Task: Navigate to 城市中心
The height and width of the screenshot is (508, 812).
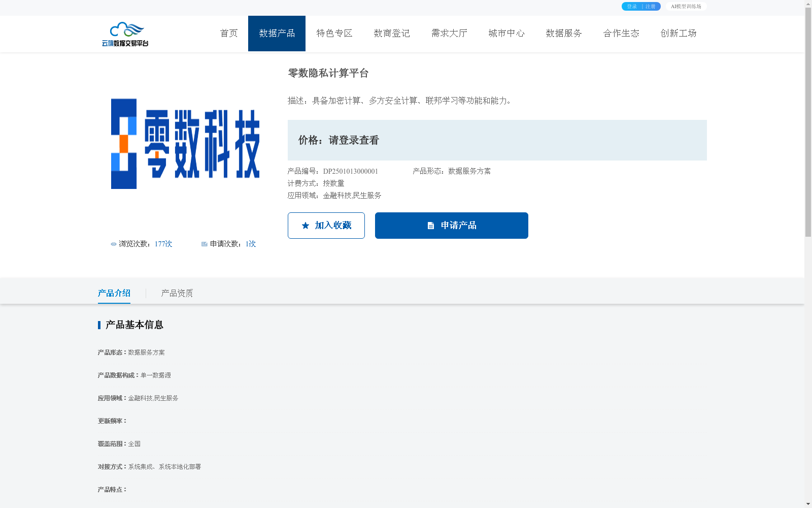Action: pos(506,34)
